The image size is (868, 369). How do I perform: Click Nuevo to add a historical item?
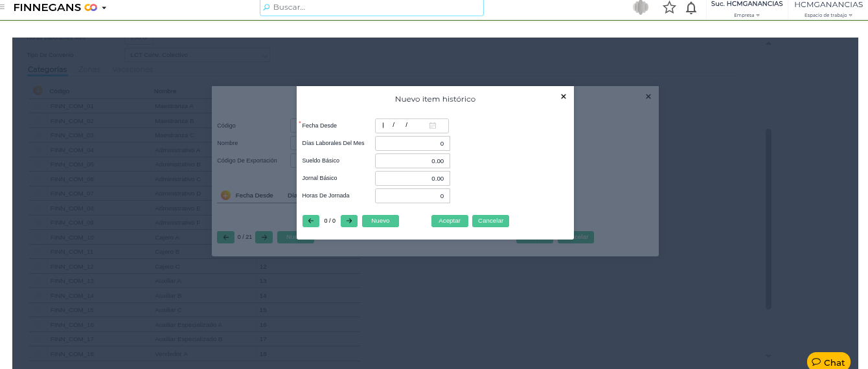[x=380, y=221]
